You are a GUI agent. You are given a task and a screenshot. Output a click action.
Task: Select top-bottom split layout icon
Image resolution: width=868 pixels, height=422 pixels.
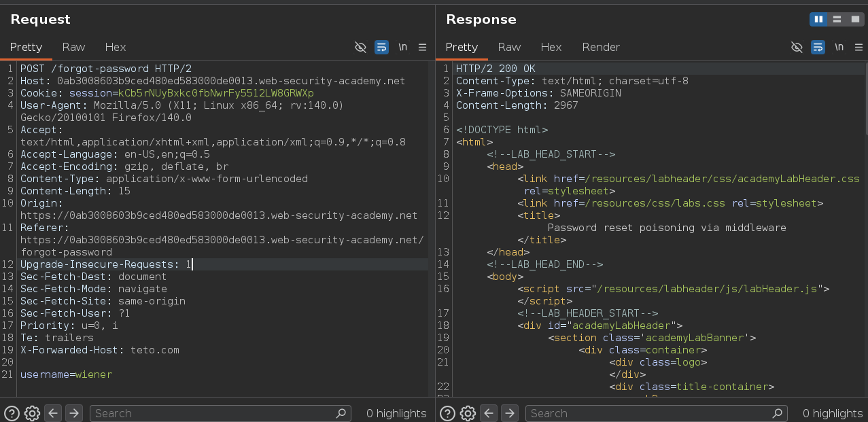pyautogui.click(x=837, y=19)
